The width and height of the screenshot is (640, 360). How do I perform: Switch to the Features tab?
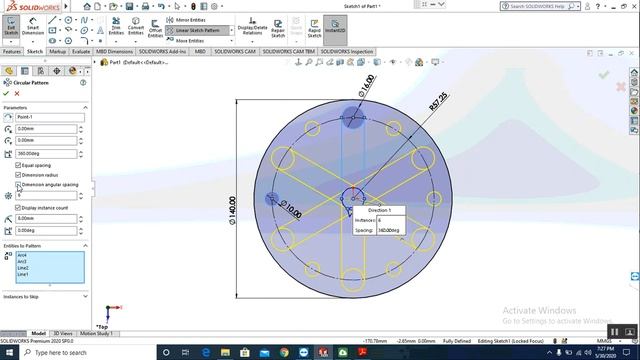[x=12, y=51]
